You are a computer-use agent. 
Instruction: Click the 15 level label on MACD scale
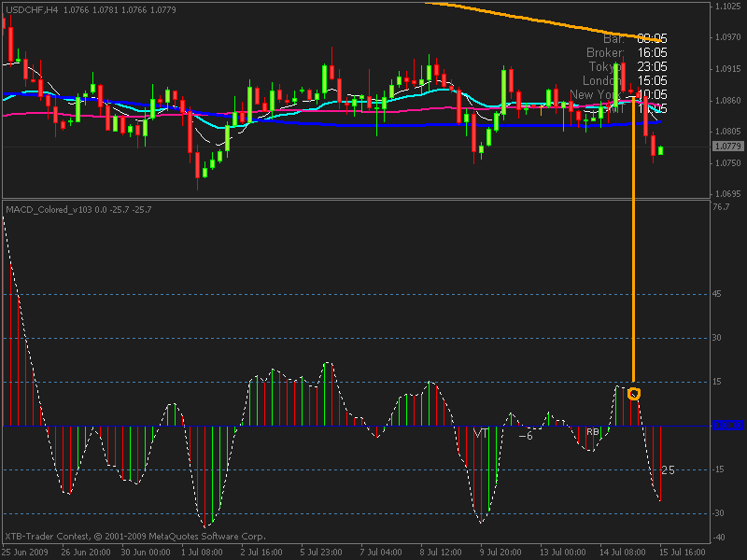(x=717, y=382)
